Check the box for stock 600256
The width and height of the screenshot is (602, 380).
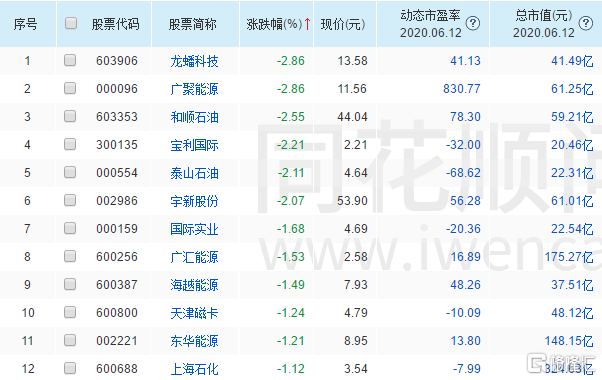[70, 256]
